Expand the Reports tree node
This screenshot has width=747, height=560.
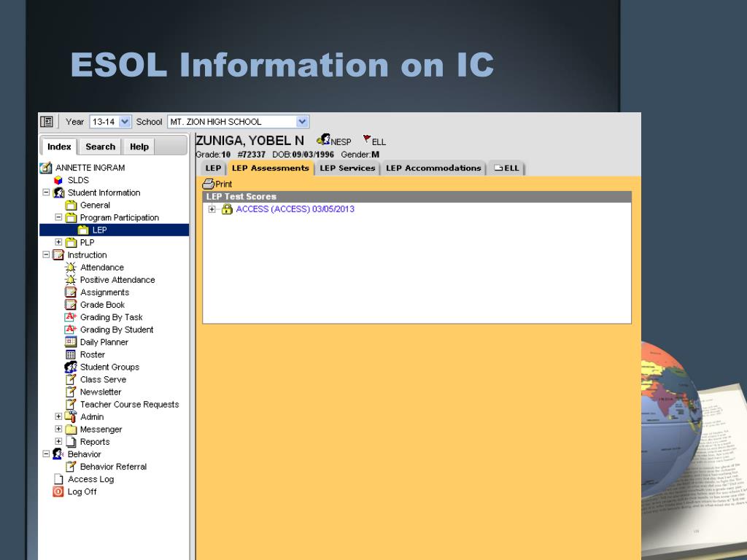coord(58,441)
